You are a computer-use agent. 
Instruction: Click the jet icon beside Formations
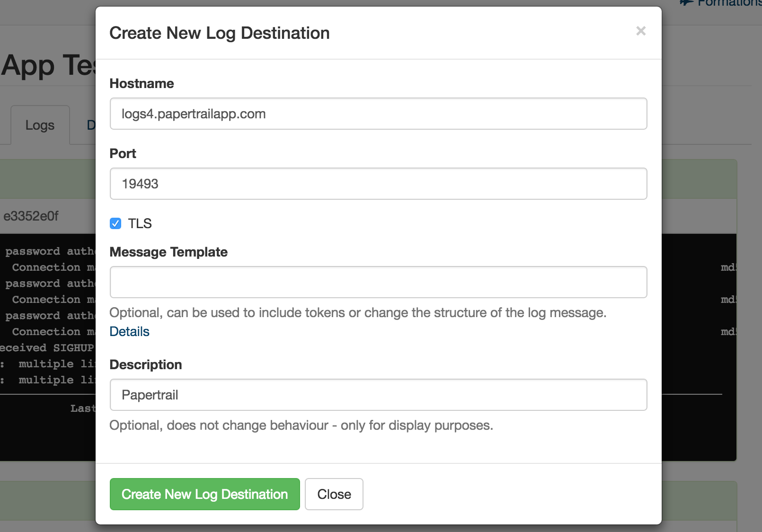click(686, 3)
